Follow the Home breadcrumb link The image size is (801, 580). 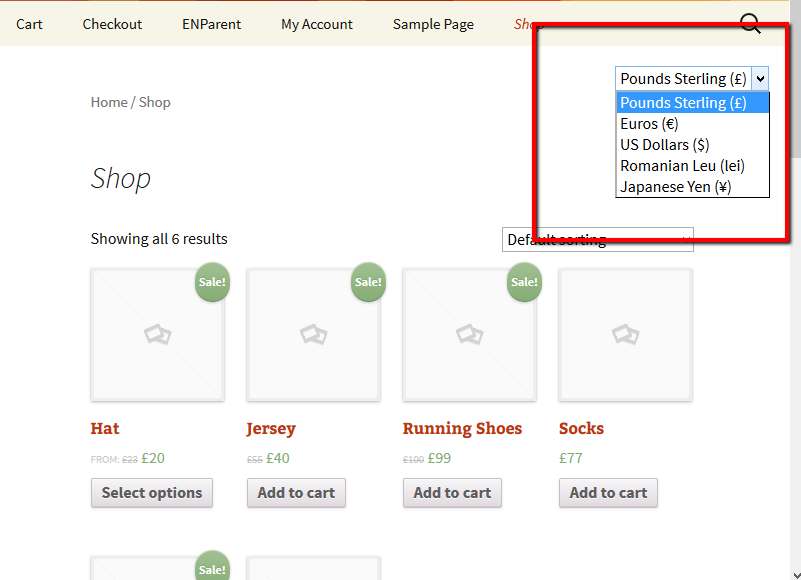pyautogui.click(x=109, y=102)
